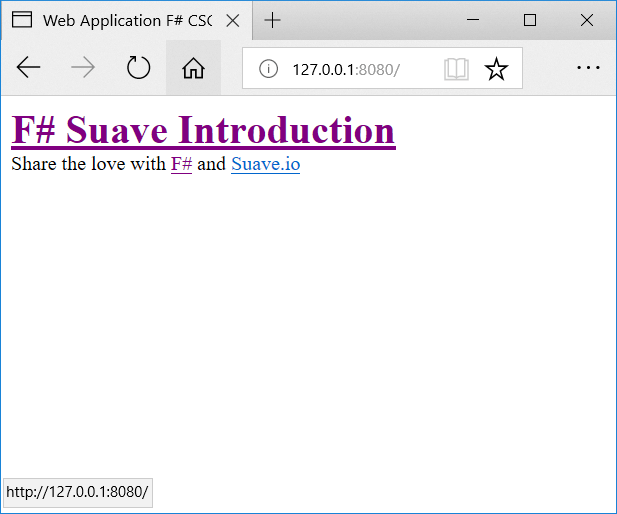Minimize the browser window
This screenshot has height=514, width=617.
tap(473, 20)
